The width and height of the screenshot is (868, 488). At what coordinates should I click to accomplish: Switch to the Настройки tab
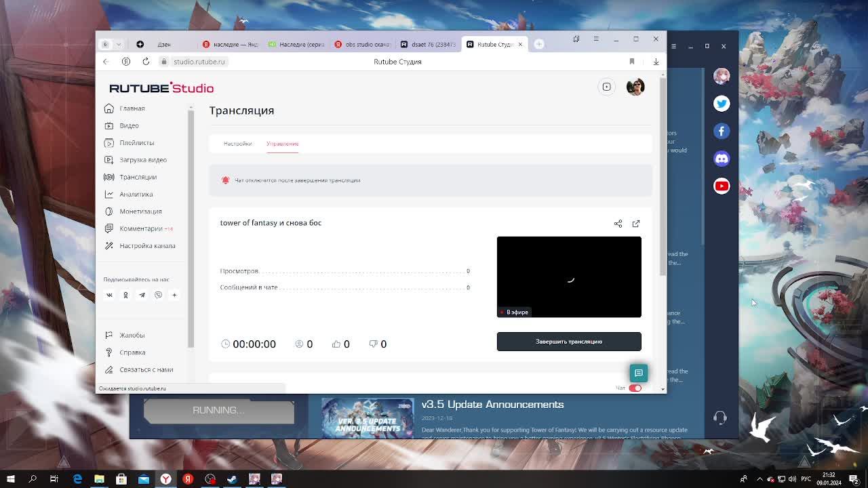pyautogui.click(x=237, y=144)
